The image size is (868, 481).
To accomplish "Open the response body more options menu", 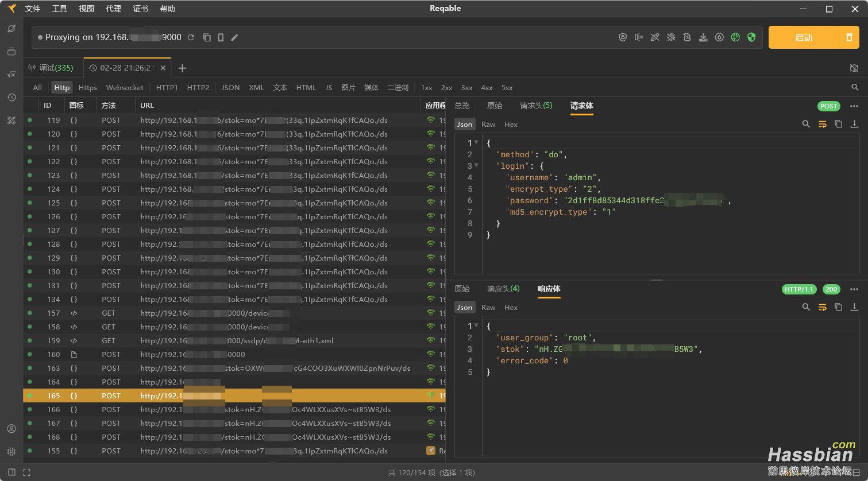I will pyautogui.click(x=854, y=289).
